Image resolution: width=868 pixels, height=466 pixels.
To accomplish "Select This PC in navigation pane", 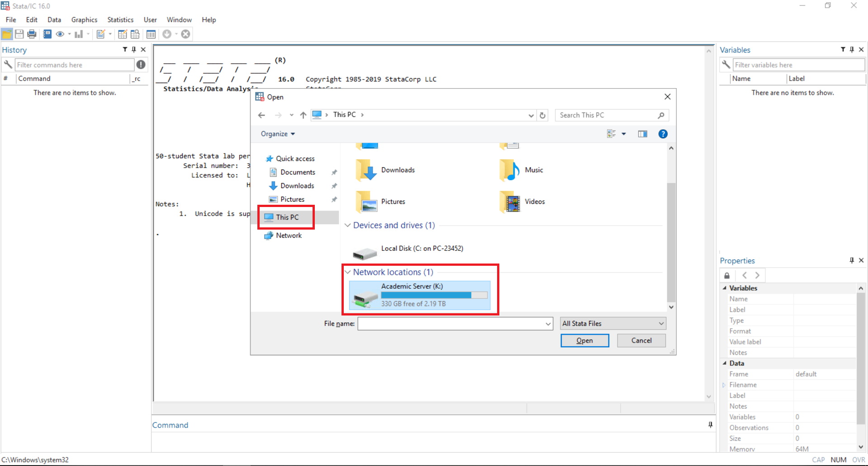I will point(287,217).
